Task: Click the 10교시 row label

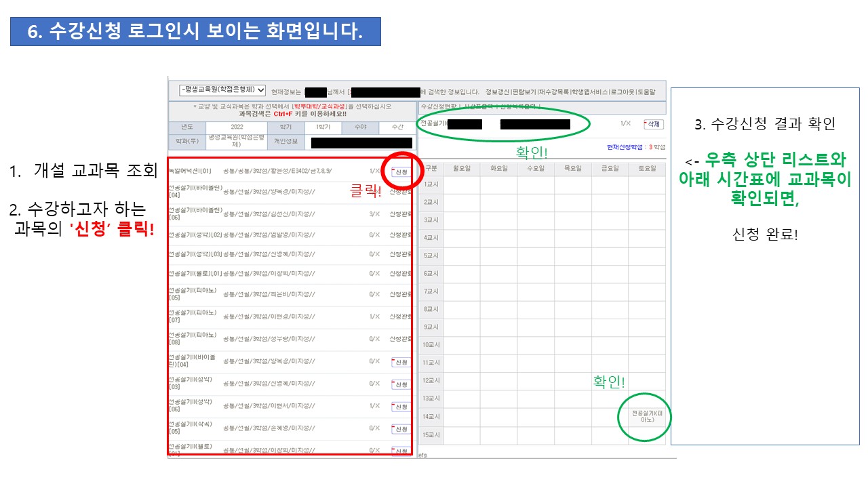Action: pyautogui.click(x=431, y=345)
